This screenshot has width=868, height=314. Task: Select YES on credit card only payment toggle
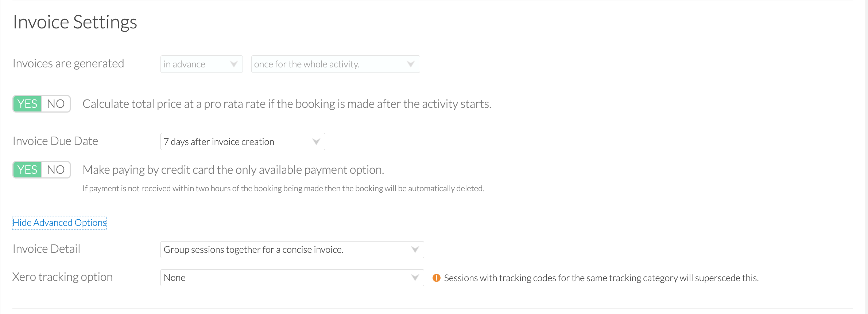(27, 170)
